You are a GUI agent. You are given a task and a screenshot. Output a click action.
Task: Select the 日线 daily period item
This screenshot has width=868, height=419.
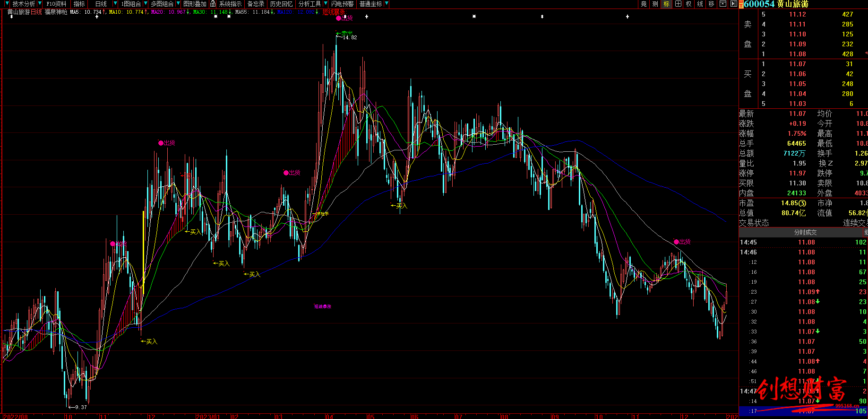click(x=101, y=4)
